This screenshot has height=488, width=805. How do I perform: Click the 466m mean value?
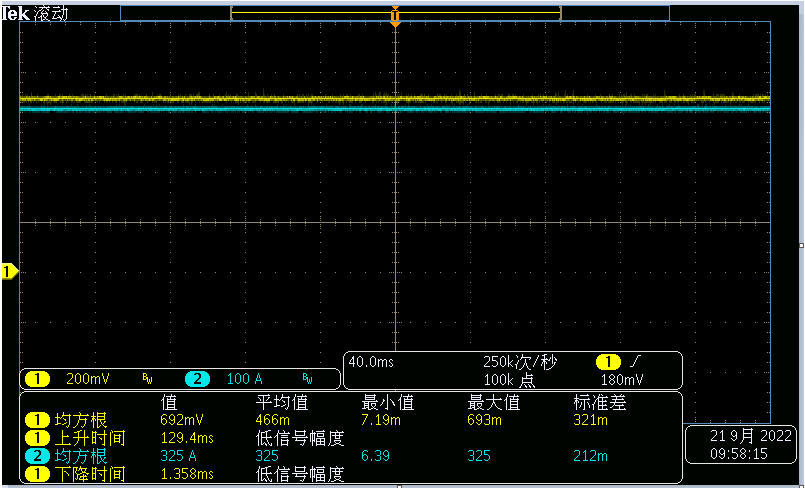pos(272,420)
